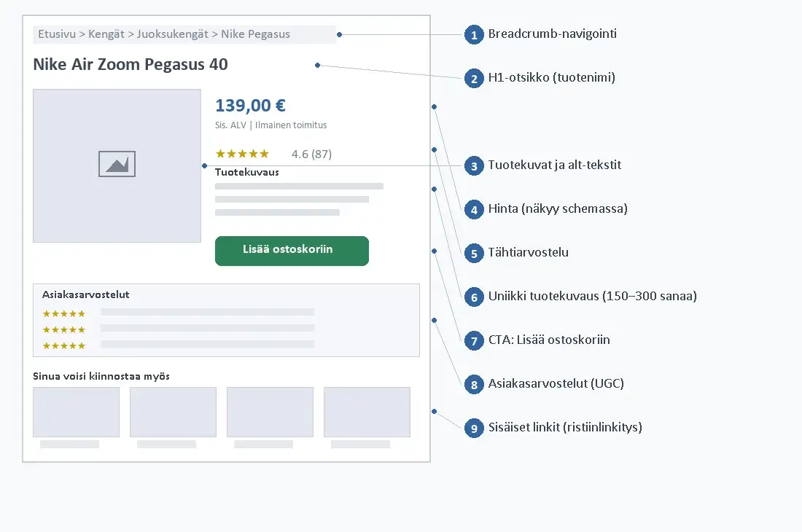Click the Lisää ostoskoriin button
The width and height of the screenshot is (802, 532).
292,251
